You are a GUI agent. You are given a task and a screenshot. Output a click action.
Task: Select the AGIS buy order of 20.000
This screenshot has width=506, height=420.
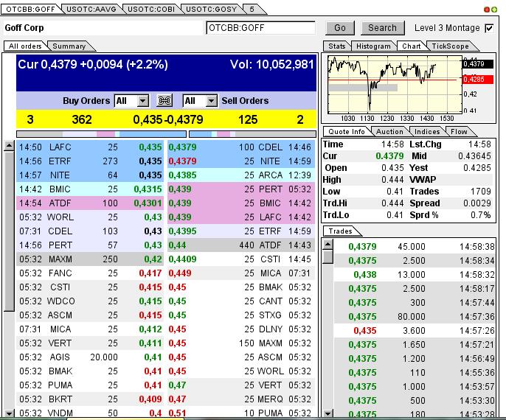[90, 357]
